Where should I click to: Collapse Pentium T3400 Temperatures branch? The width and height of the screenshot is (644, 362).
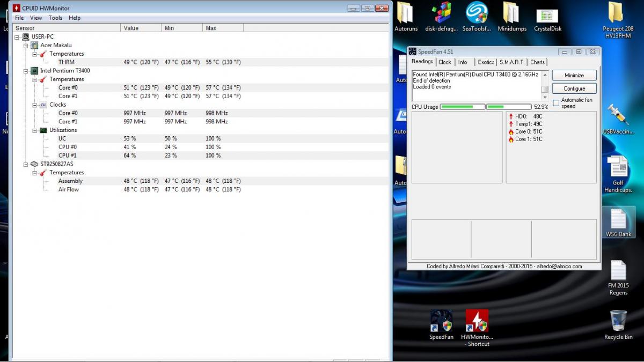point(35,79)
